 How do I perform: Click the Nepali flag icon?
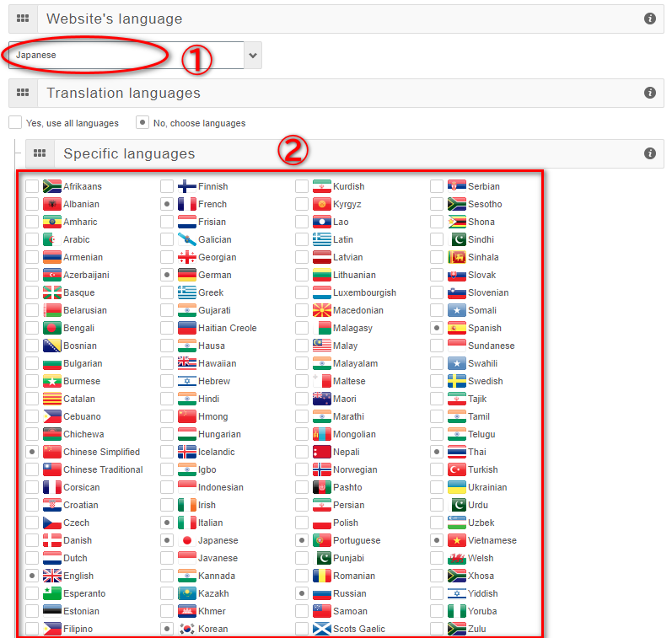[322, 452]
